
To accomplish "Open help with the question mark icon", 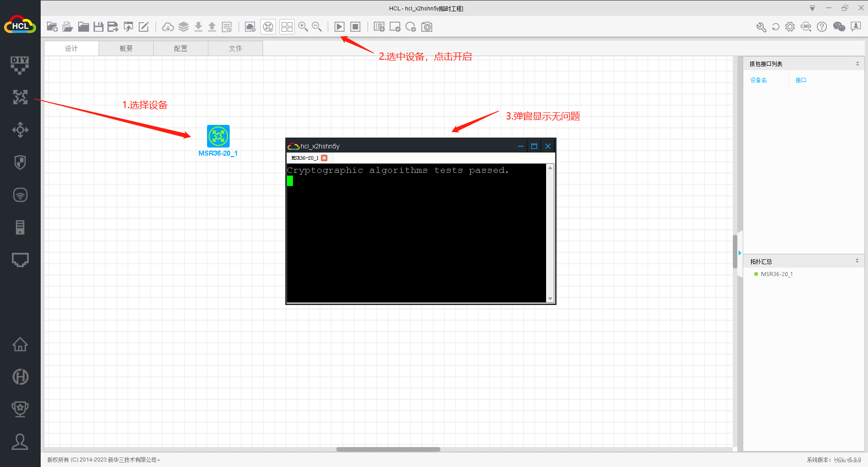I will click(822, 27).
